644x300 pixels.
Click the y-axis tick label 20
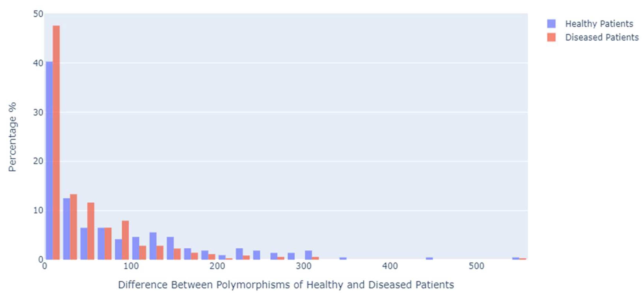click(x=38, y=161)
